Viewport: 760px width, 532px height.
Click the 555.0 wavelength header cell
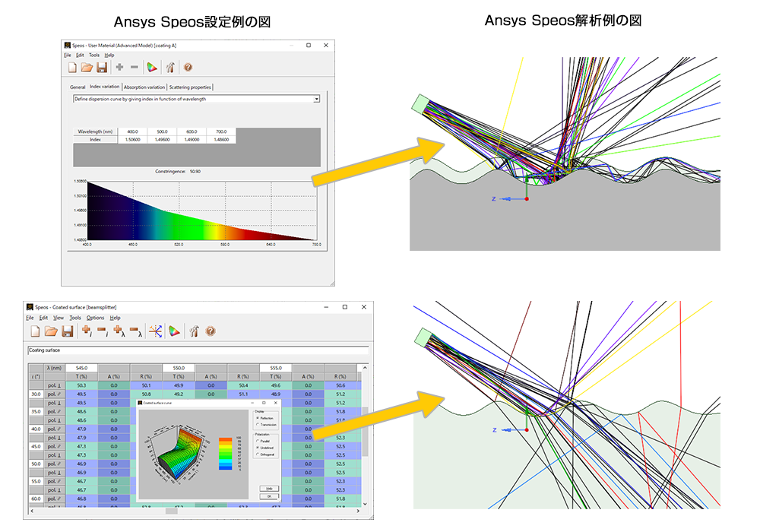[276, 368]
